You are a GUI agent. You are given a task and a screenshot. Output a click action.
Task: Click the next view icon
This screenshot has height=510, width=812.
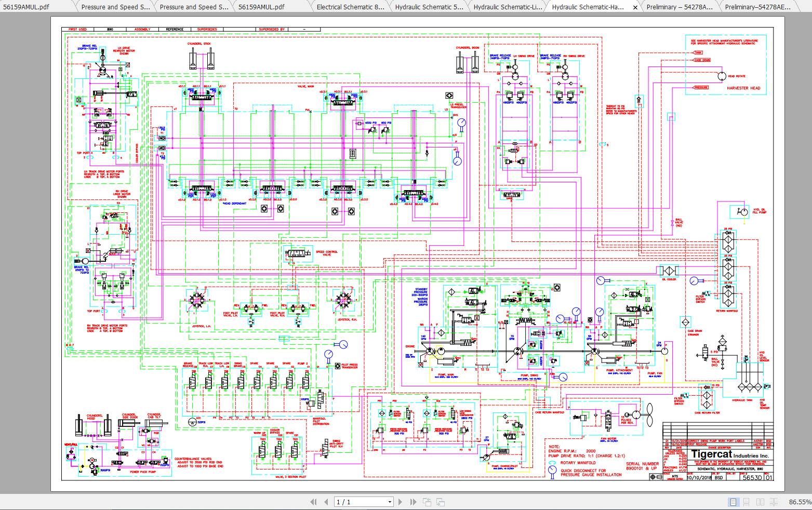click(440, 502)
